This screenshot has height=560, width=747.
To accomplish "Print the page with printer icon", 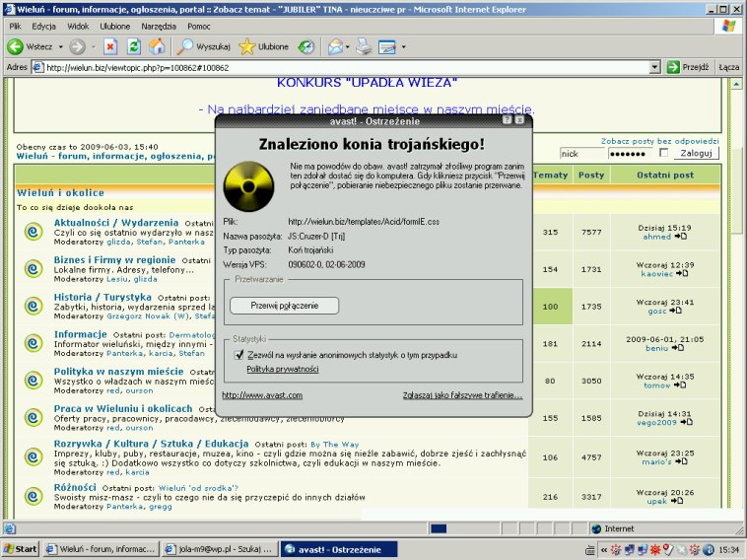I will pos(364,46).
